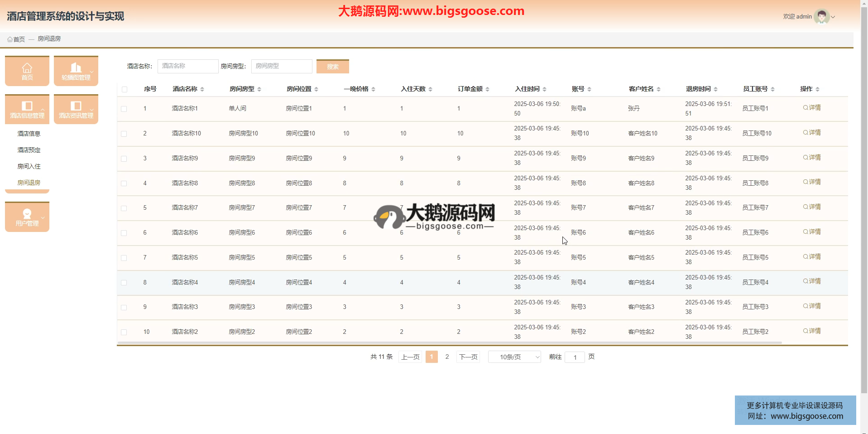Viewport: 868px width, 434px height.
Task: Click the horizontal scrollbar under the table
Action: click(x=449, y=343)
